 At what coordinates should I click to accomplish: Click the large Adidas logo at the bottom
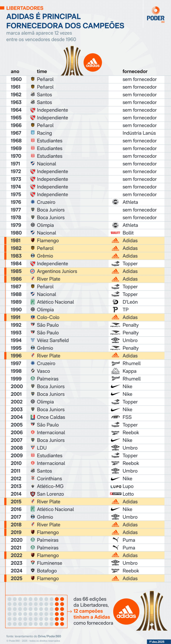pos(126,612)
